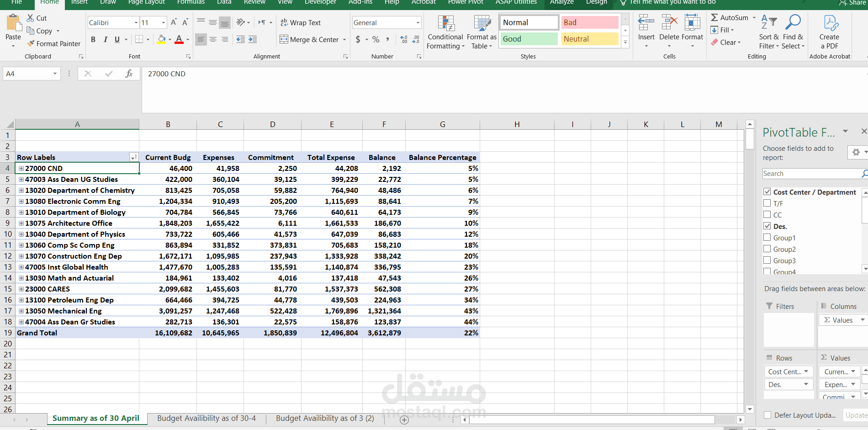Apply the Good cell style

[529, 39]
